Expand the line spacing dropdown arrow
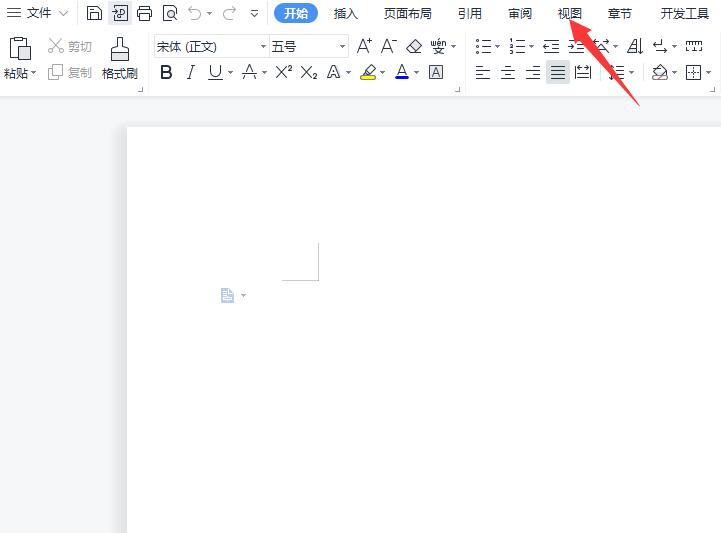Image resolution: width=721 pixels, height=533 pixels. click(x=631, y=72)
